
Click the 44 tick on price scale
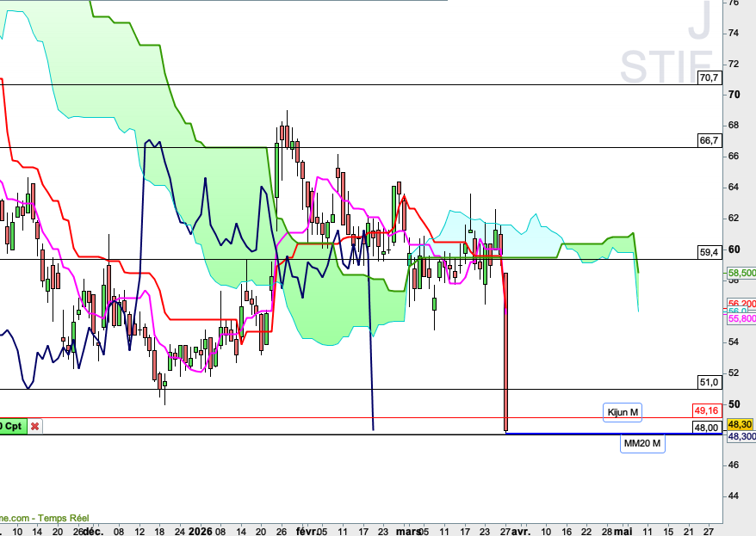point(734,496)
